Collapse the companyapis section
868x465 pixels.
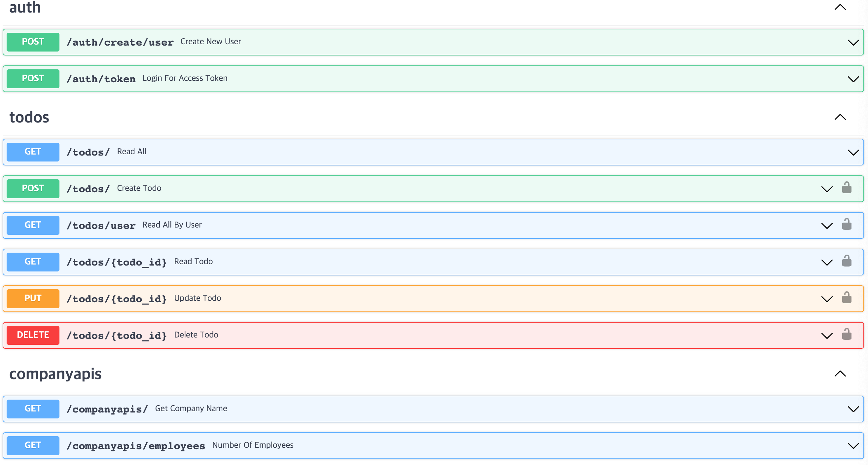(840, 374)
